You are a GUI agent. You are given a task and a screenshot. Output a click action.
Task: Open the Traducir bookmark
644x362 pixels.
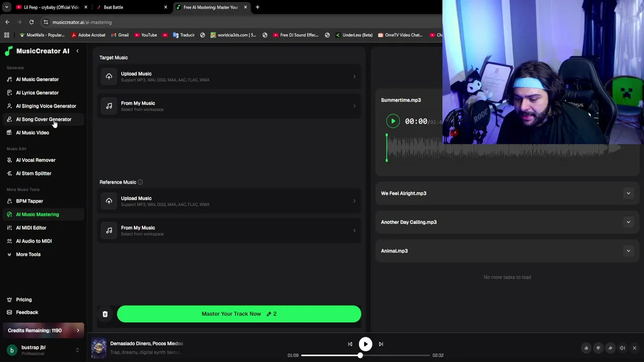[184, 35]
